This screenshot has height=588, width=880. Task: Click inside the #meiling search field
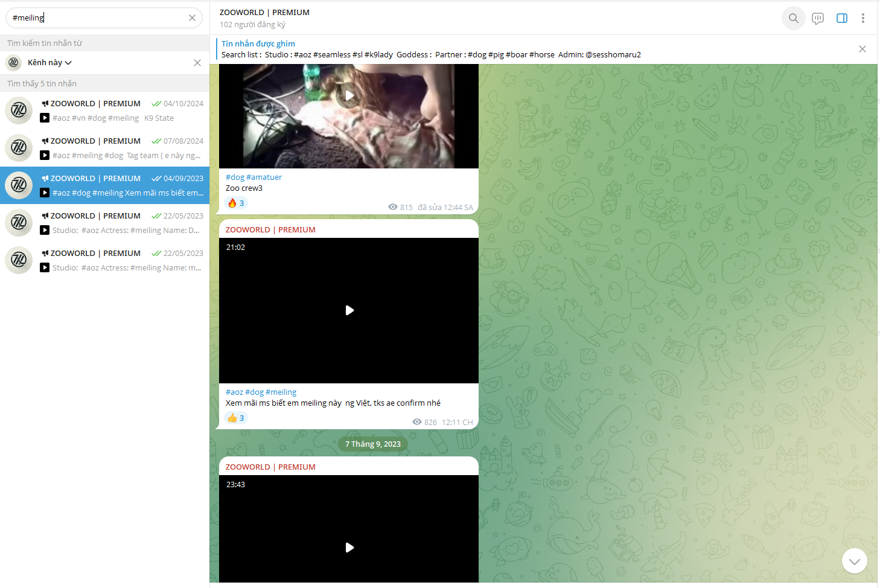tap(97, 18)
